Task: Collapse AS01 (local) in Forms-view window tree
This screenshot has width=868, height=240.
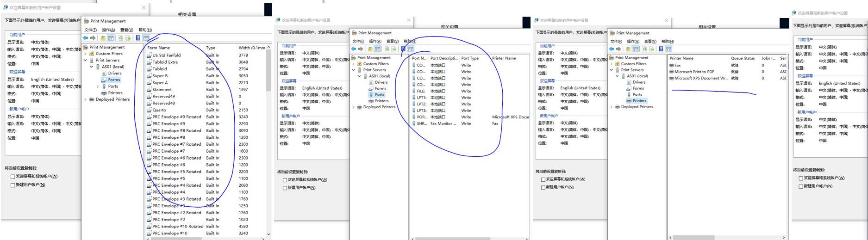Action: click(x=92, y=67)
